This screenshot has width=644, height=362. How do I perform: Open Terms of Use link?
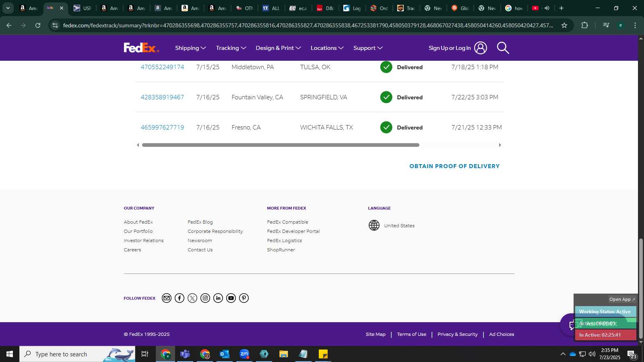tap(411, 334)
